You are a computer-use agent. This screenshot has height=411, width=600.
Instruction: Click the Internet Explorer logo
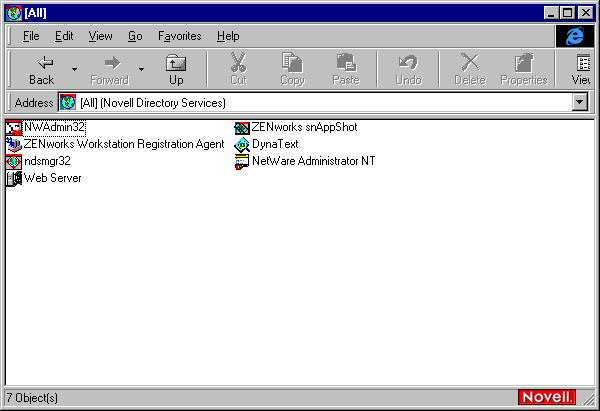pos(575,36)
